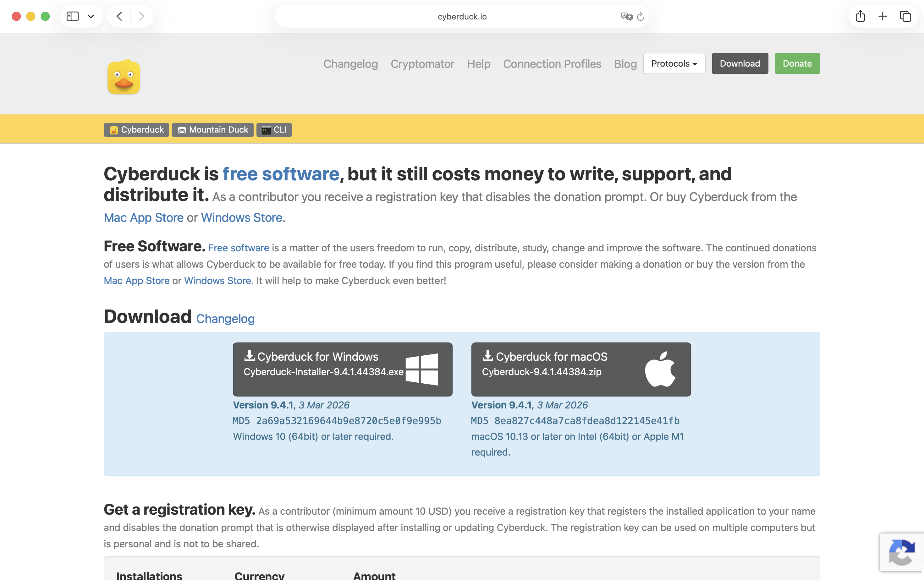Click the Windows MD5 checksum text
Viewport: 924px width, 580px height.
[x=337, y=421]
